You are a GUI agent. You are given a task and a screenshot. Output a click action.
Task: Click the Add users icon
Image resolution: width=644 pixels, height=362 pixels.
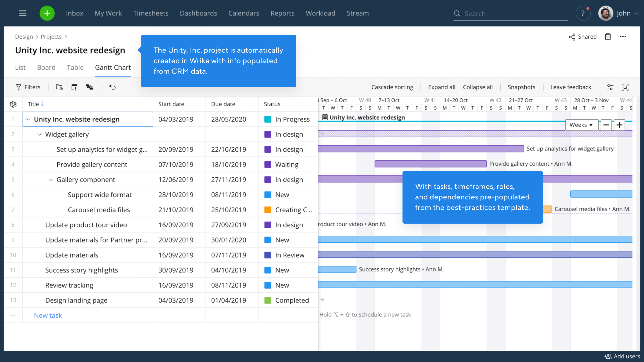[608, 356]
